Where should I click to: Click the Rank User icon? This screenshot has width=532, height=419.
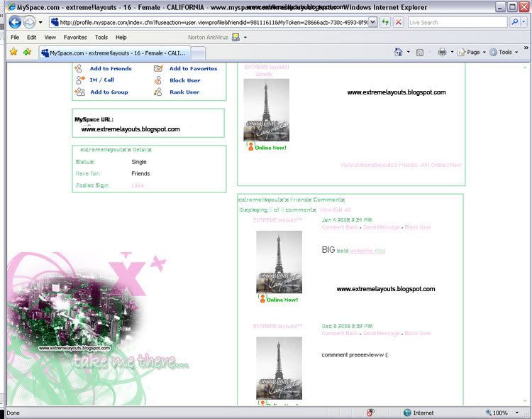(x=158, y=92)
